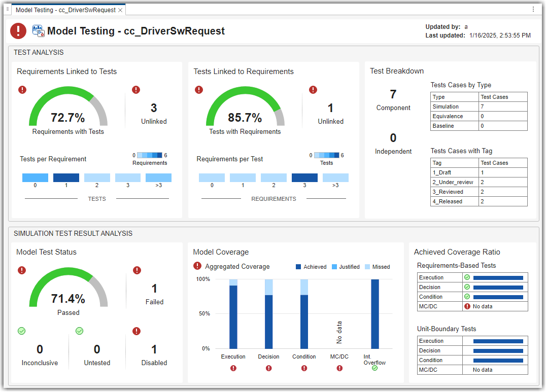546x392 pixels.
Task: Click the dark blue bin for 3 requirements per test
Action: point(304,177)
